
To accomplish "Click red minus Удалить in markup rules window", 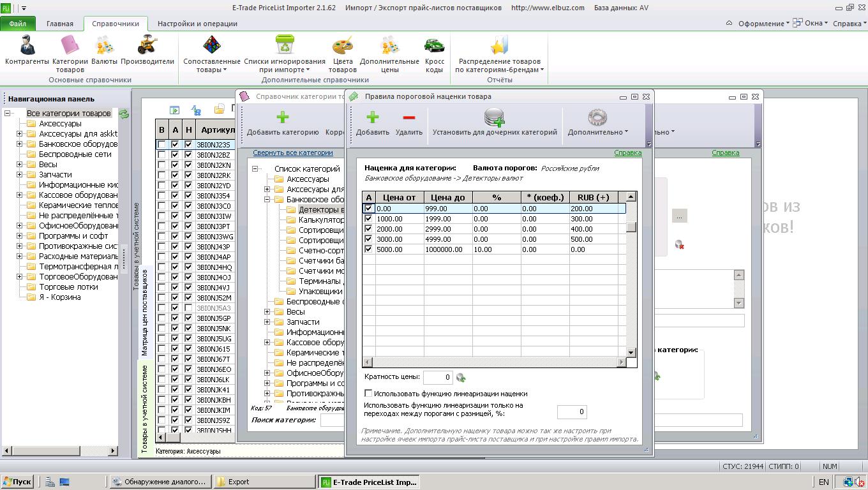I will [x=409, y=123].
